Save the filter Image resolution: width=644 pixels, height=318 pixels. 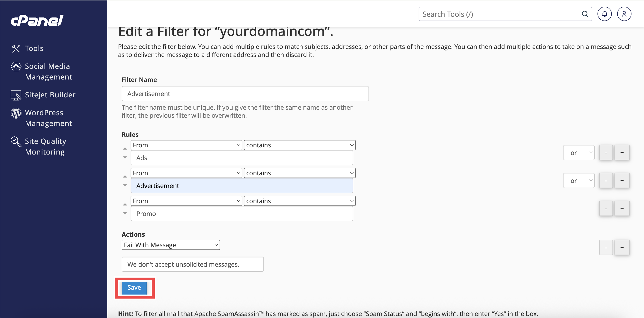tap(134, 288)
